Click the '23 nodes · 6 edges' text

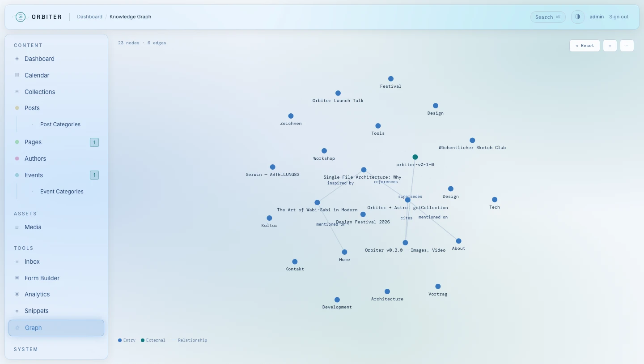click(142, 43)
